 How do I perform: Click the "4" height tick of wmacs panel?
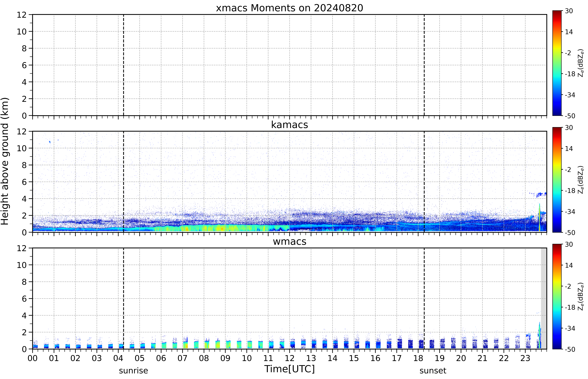pyautogui.click(x=24, y=315)
